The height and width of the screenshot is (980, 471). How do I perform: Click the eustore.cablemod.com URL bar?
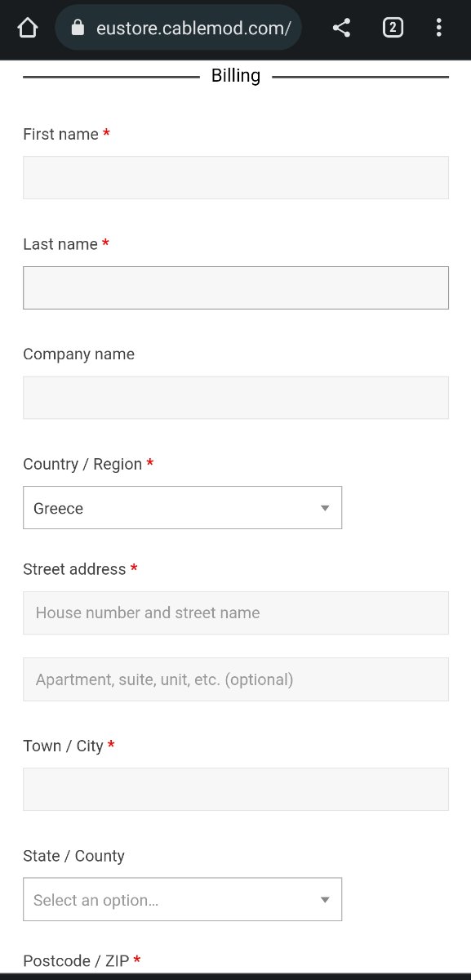tap(179, 28)
